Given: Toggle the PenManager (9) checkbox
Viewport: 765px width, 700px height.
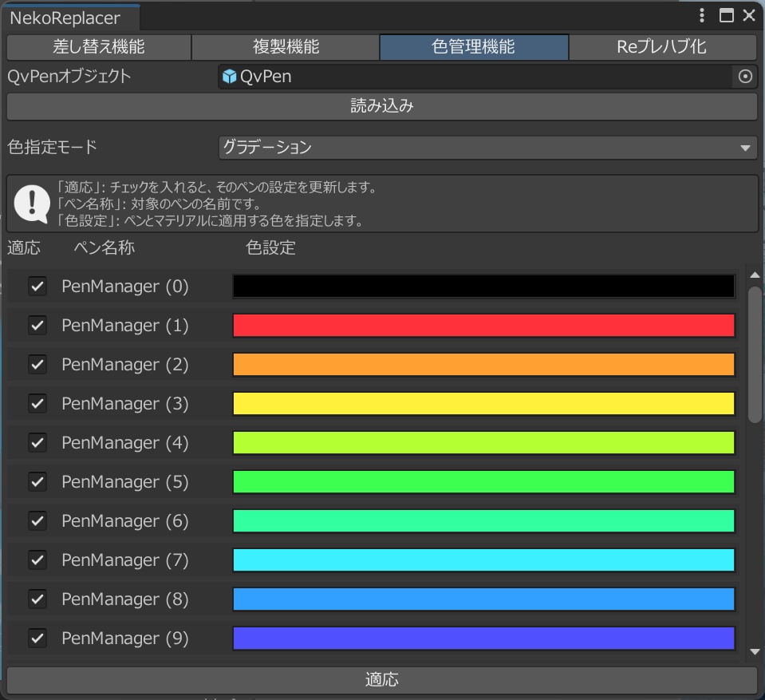Looking at the screenshot, I should pos(36,639).
